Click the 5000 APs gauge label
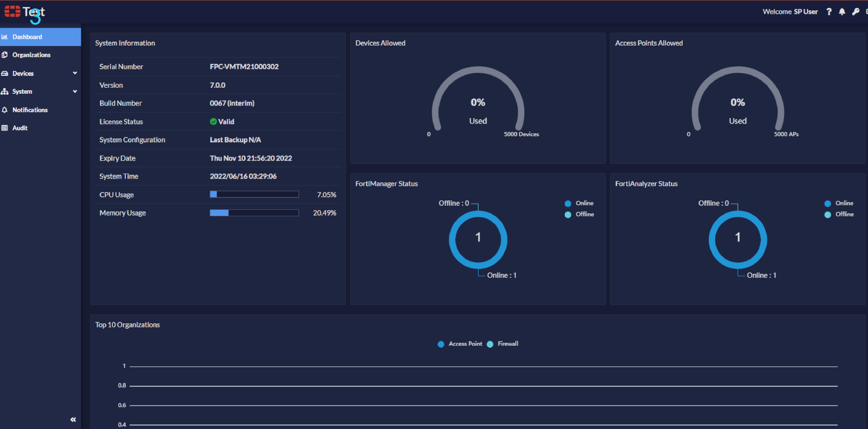This screenshot has height=429, width=868. coord(786,134)
